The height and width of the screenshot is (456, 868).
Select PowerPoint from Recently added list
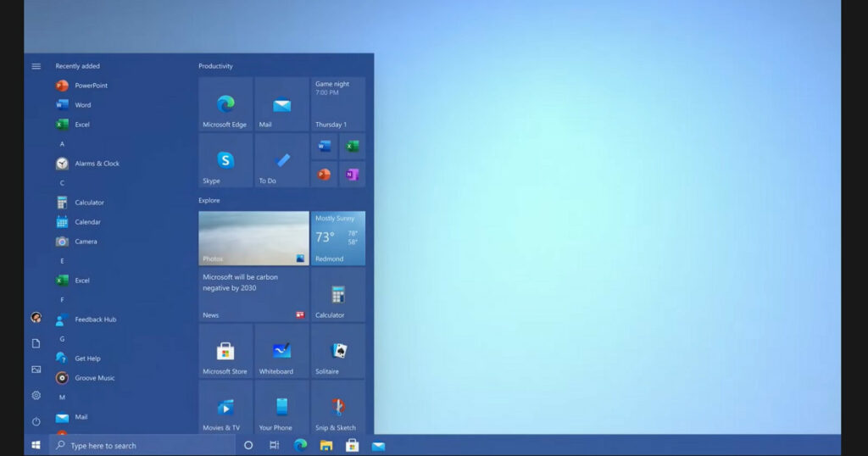(x=91, y=86)
